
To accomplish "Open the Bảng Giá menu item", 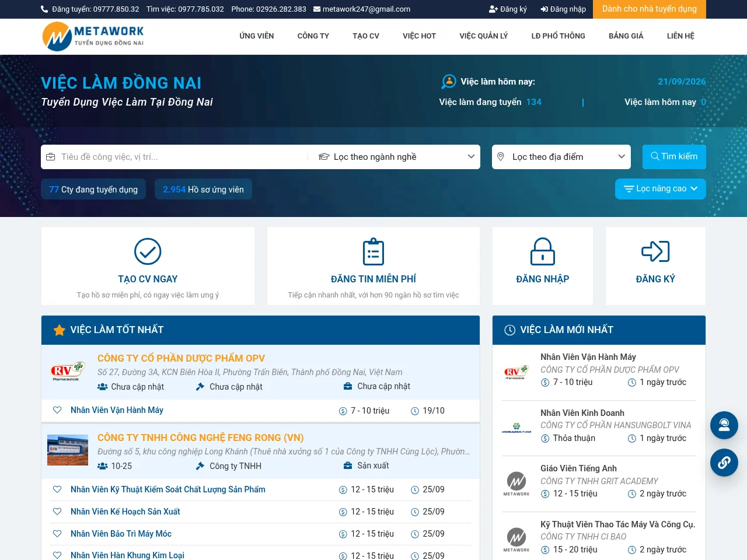I will (x=626, y=36).
